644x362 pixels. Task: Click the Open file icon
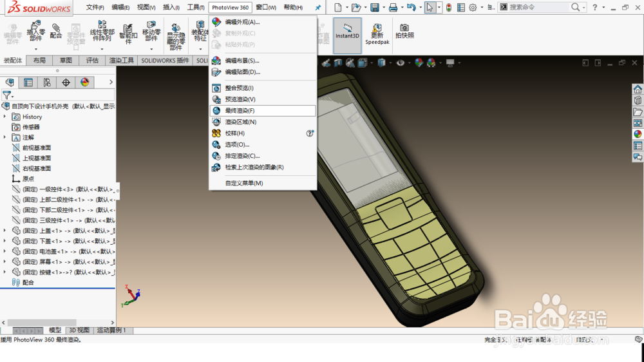coord(355,7)
